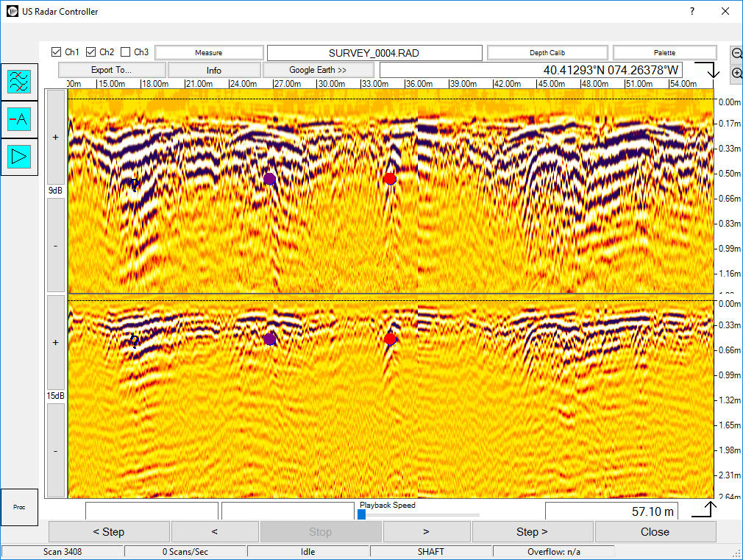Click the zoom in magnifier icon
743x560 pixels.
coord(737,73)
